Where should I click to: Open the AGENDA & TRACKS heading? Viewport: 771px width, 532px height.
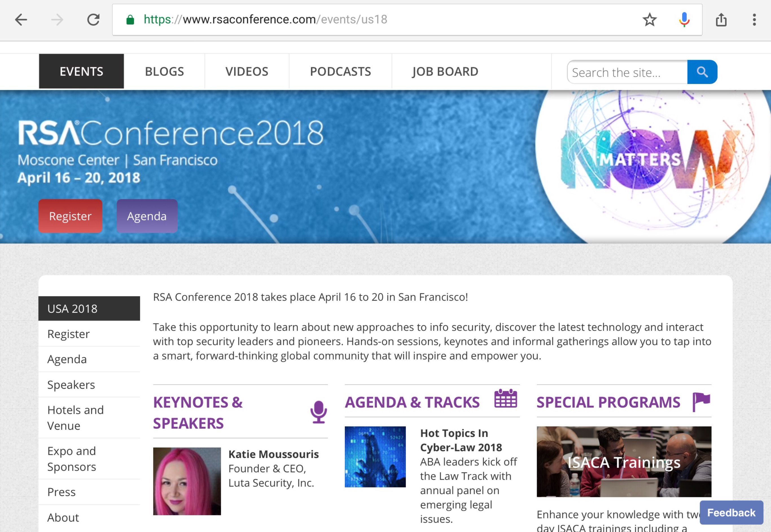tap(412, 402)
